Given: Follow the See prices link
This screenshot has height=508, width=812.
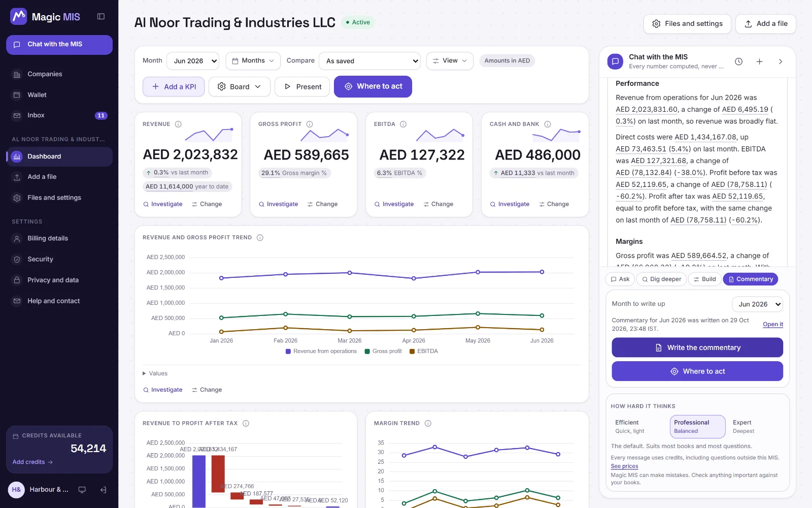Looking at the screenshot, I should coord(624,466).
